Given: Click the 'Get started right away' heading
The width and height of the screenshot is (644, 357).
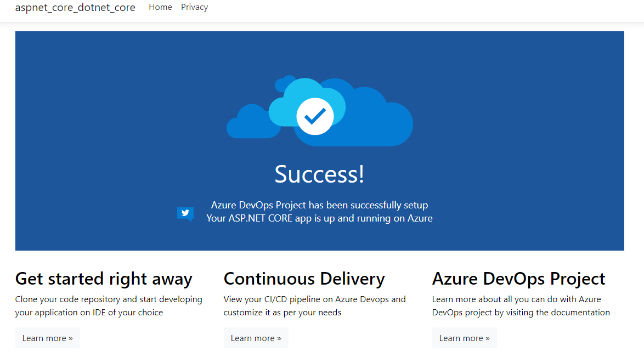Looking at the screenshot, I should click(x=104, y=279).
